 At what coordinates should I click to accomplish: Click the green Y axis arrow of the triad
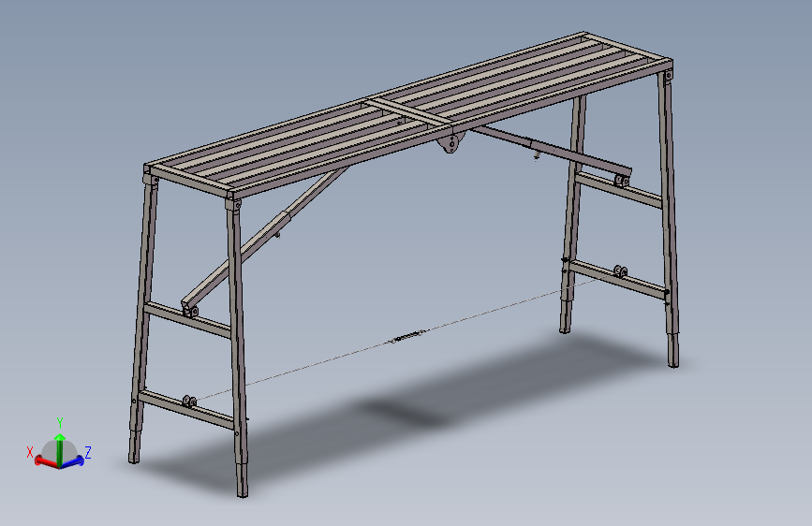pyautogui.click(x=60, y=449)
